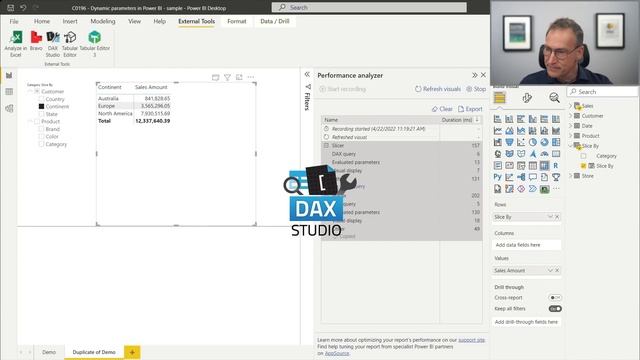Open the View ribbon tab
The image size is (640, 360).
point(134,21)
